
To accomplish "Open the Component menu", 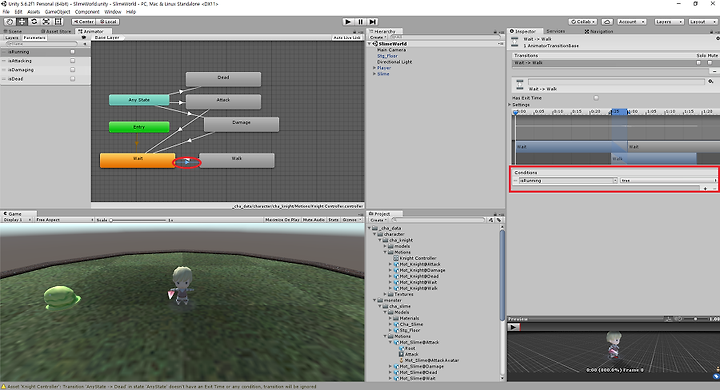I will click(87, 12).
